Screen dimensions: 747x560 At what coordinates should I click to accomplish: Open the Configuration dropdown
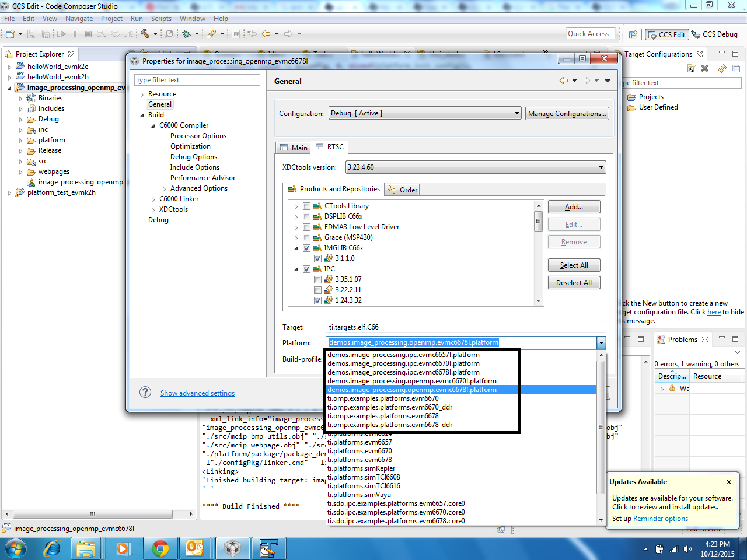[425, 113]
